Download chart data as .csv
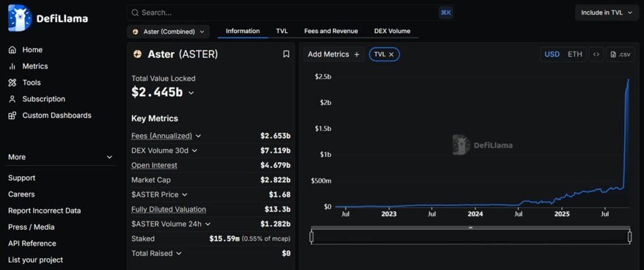 (x=619, y=54)
